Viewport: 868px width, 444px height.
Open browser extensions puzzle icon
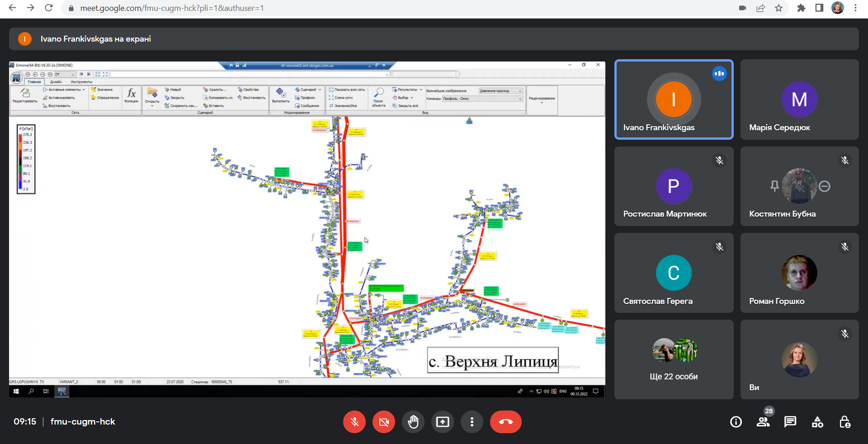point(801,8)
